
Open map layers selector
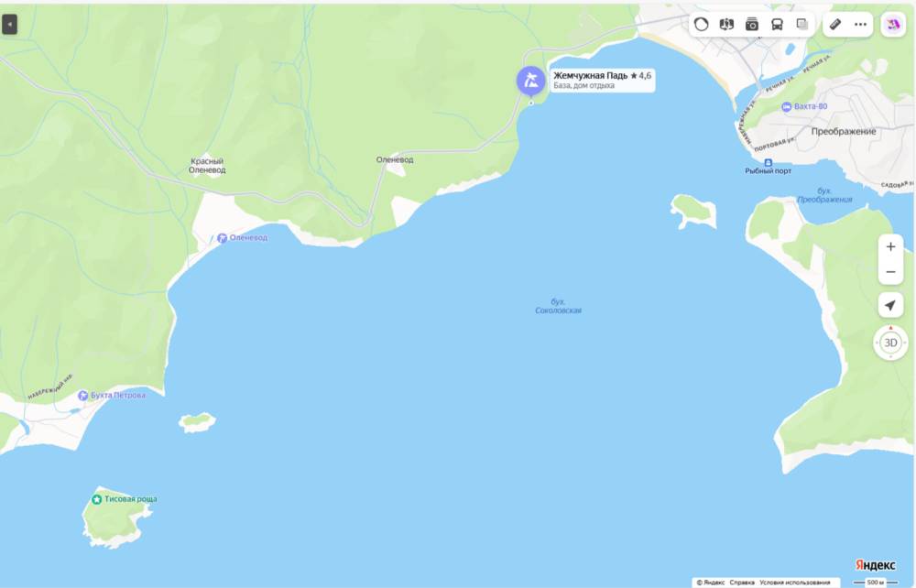point(802,25)
